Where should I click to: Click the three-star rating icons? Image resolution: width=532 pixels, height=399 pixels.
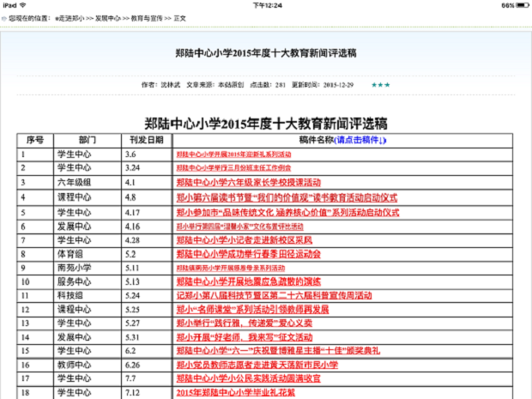pos(381,85)
